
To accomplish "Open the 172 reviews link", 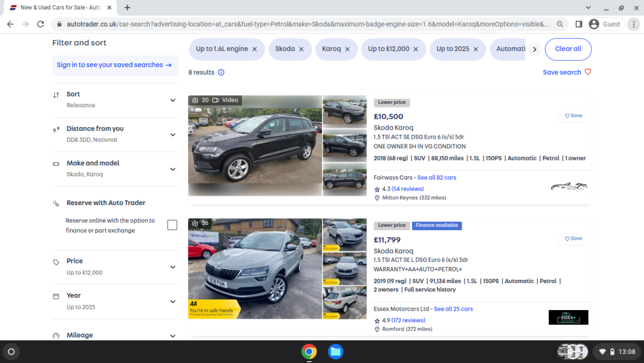I will 408,320.
